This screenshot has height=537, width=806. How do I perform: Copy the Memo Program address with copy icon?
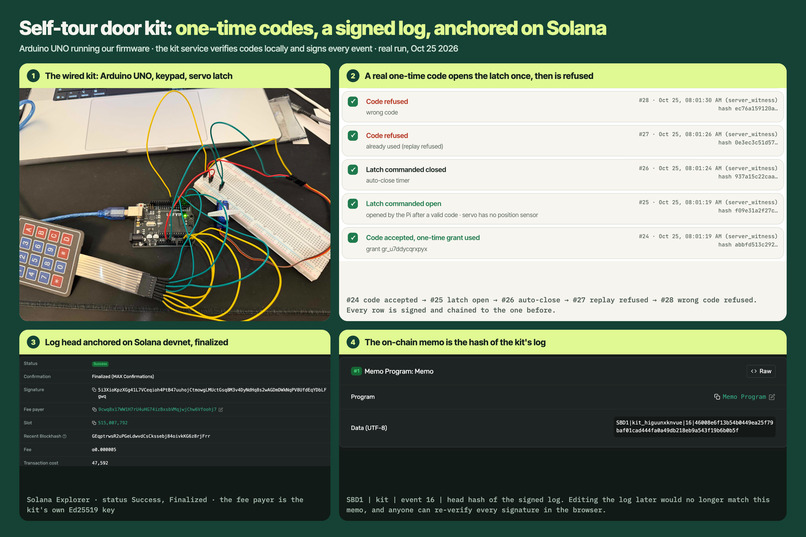click(717, 397)
